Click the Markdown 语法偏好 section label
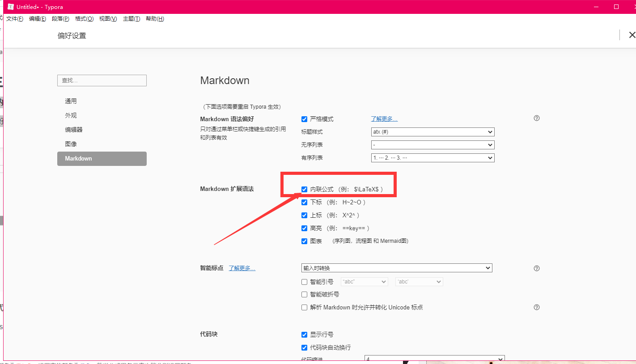 point(227,119)
